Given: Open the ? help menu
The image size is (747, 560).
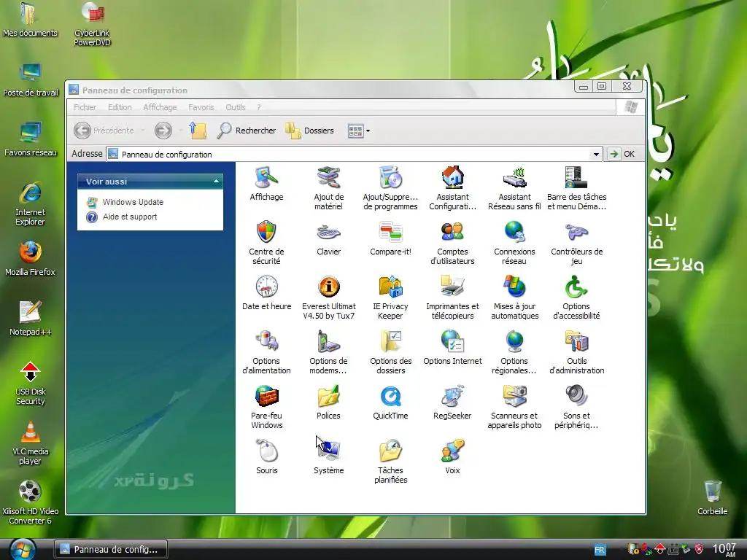Looking at the screenshot, I should [x=259, y=107].
